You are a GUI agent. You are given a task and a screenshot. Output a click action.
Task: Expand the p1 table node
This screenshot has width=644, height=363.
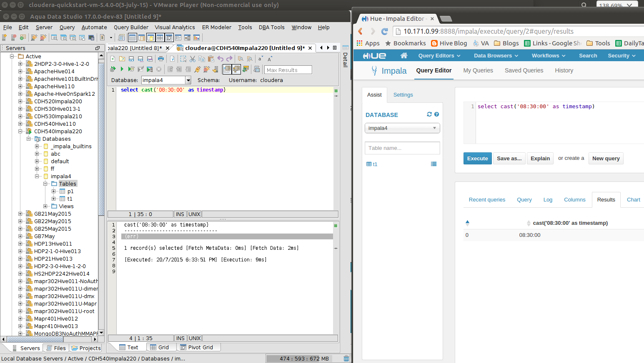pos(53,191)
